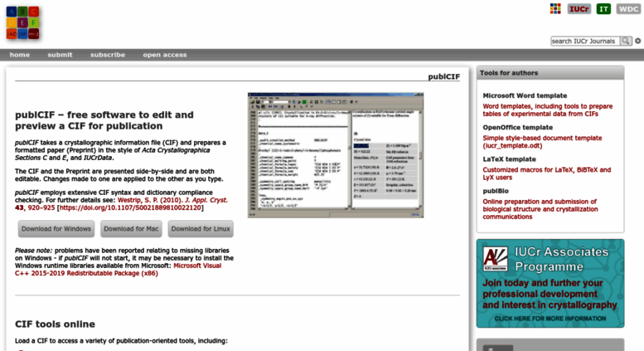Open journal E tile in logo grid

pos(22,22)
